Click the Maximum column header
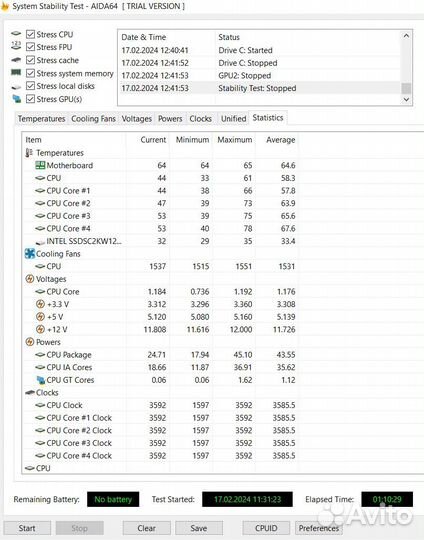This screenshot has height=540, width=424. 234,139
